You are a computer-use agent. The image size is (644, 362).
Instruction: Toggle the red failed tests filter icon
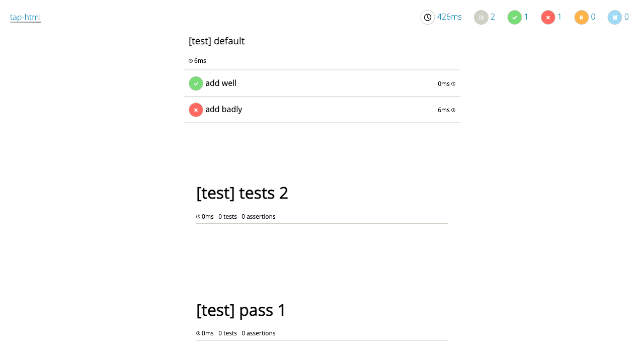548,18
